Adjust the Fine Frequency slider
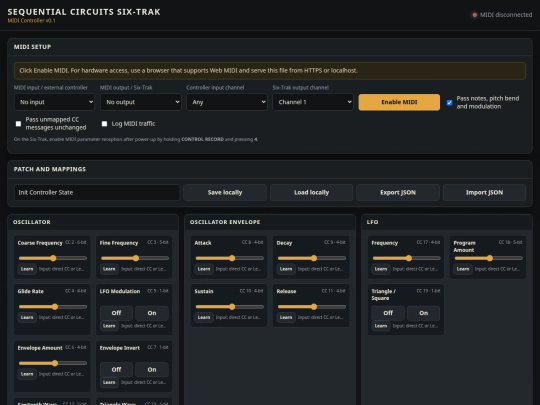This screenshot has height=405, width=540. tap(135, 258)
